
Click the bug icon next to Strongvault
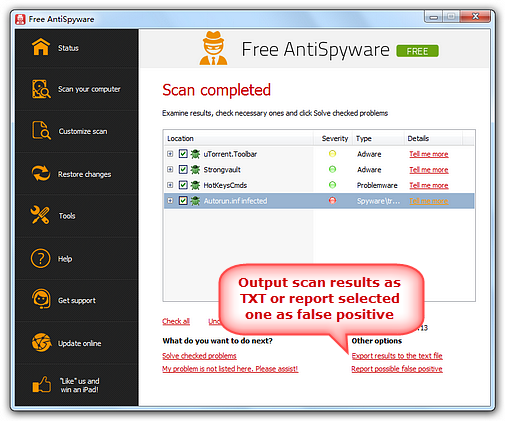195,170
